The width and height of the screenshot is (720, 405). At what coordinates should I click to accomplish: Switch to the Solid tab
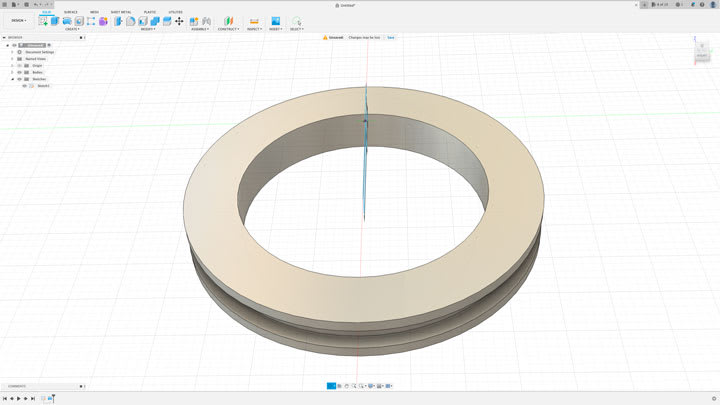46,12
